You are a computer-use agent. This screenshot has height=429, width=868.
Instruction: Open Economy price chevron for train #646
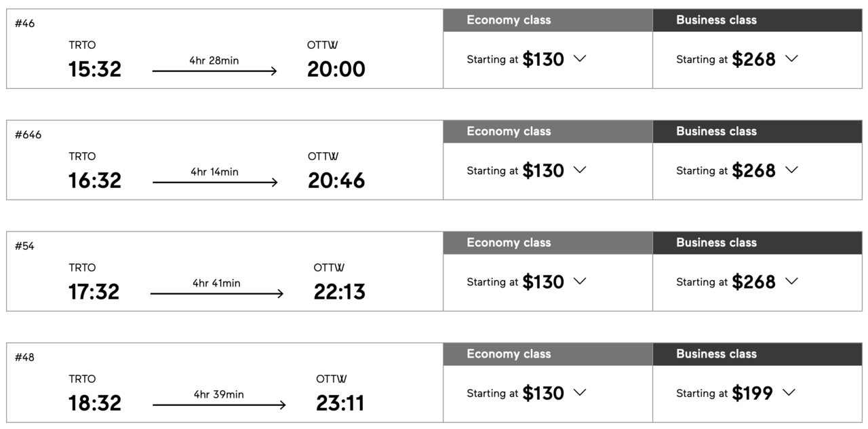tap(579, 170)
